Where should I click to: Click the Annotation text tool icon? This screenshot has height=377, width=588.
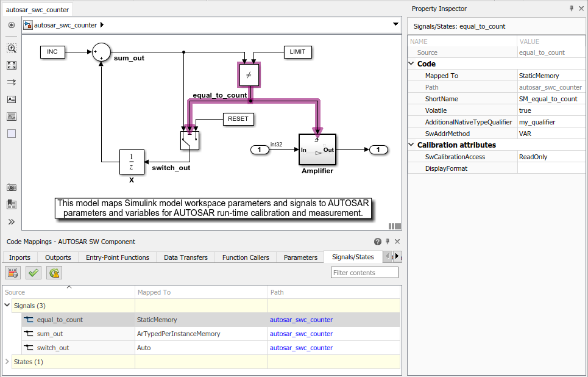(12, 99)
